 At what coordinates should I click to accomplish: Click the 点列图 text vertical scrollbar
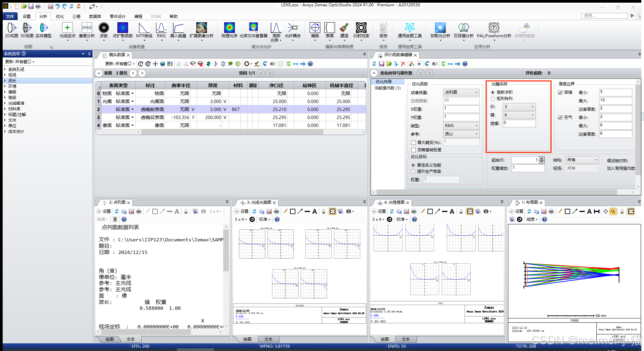(x=226, y=251)
